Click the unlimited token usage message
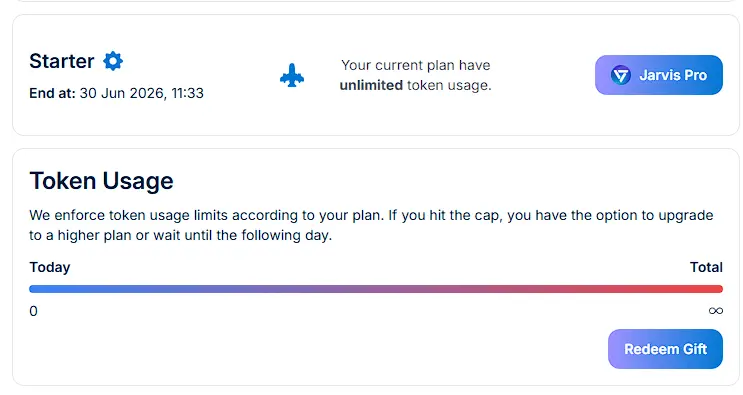 416,75
